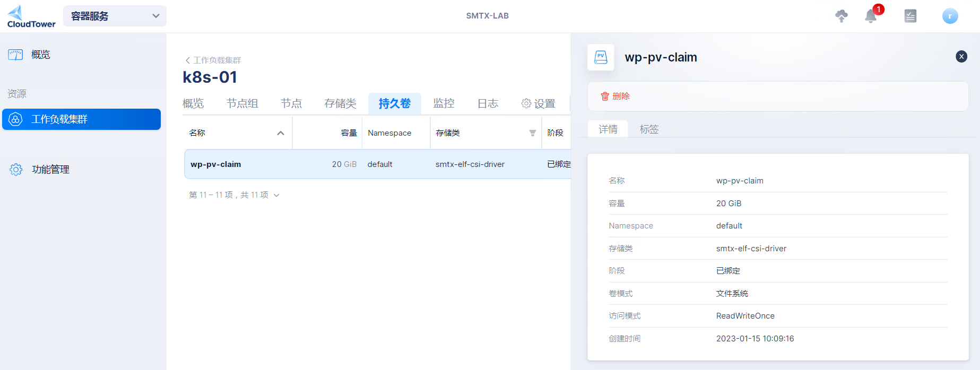Open the 设置 tab
The width and height of the screenshot is (980, 370).
click(x=538, y=103)
